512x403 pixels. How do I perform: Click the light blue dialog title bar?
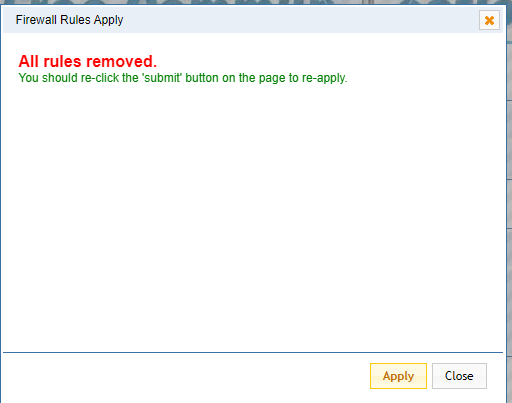(x=253, y=20)
